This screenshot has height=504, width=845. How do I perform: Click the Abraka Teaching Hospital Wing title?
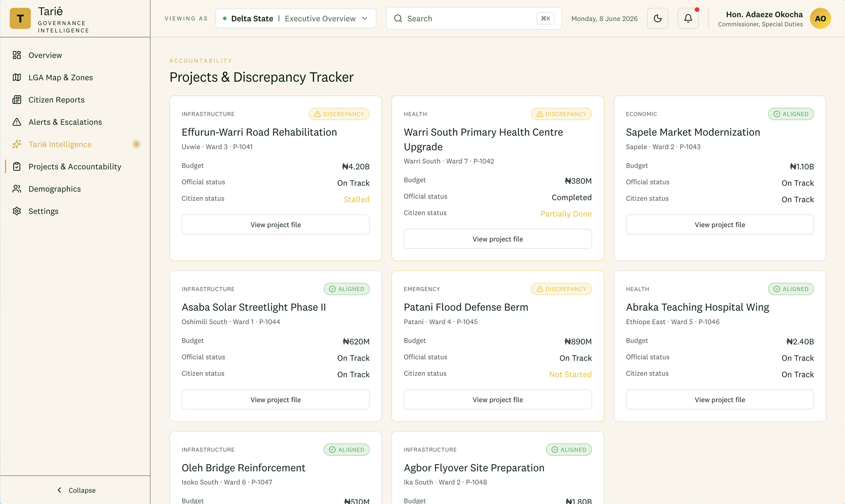[x=697, y=307]
